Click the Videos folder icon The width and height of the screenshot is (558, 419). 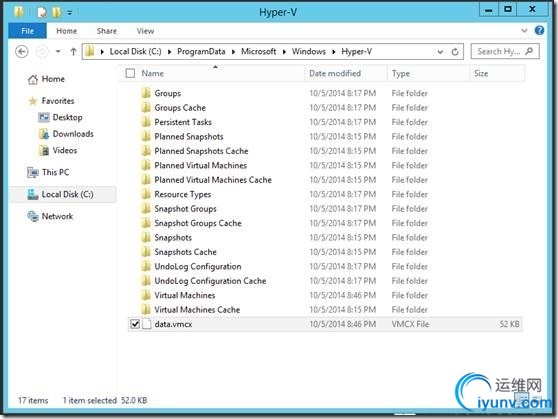(44, 150)
